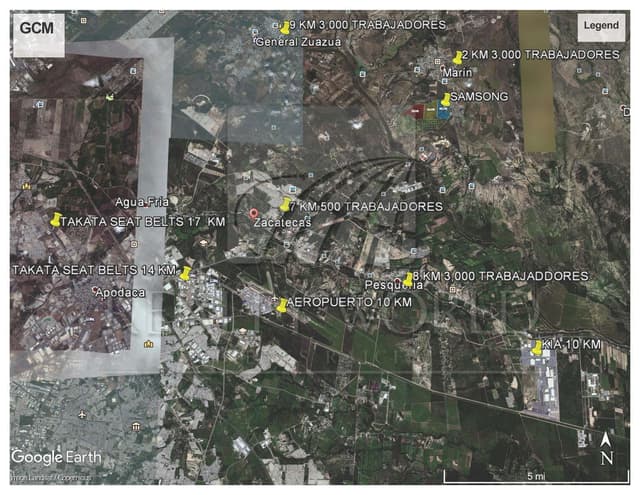640x495 pixels.
Task: Select the SAMSONG pushpin marker
Action: click(x=445, y=99)
